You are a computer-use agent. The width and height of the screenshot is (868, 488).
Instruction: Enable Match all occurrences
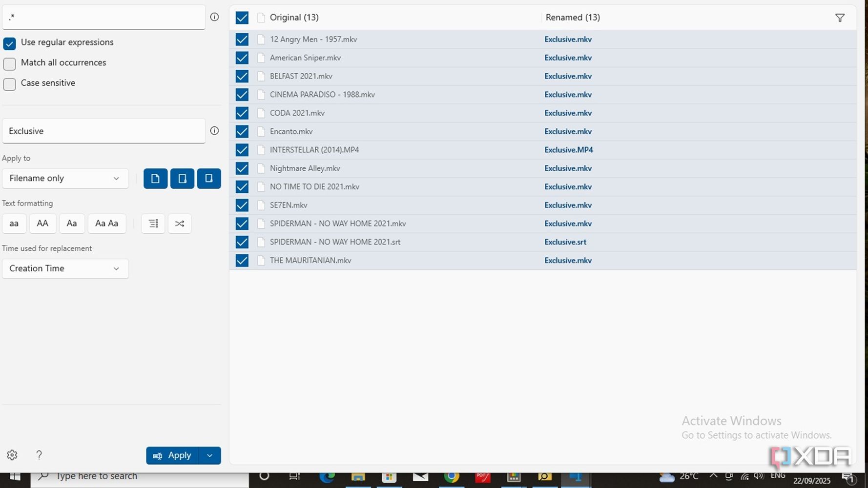coord(9,64)
